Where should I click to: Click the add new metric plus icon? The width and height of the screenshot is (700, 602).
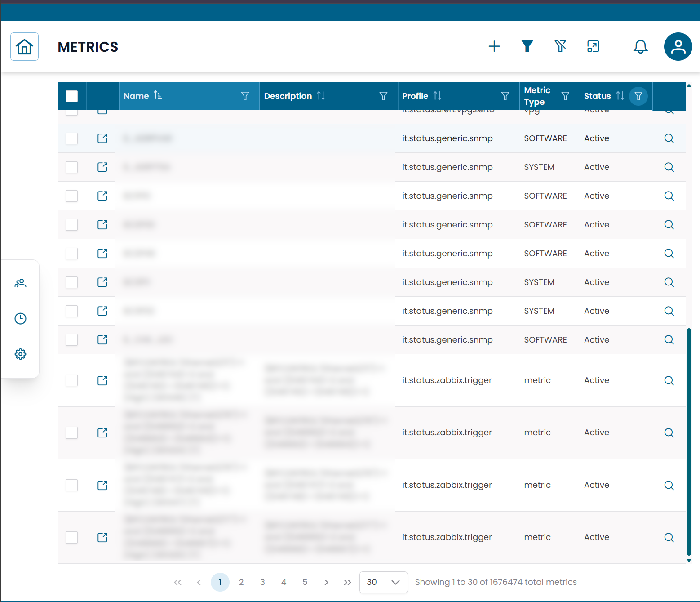(494, 46)
